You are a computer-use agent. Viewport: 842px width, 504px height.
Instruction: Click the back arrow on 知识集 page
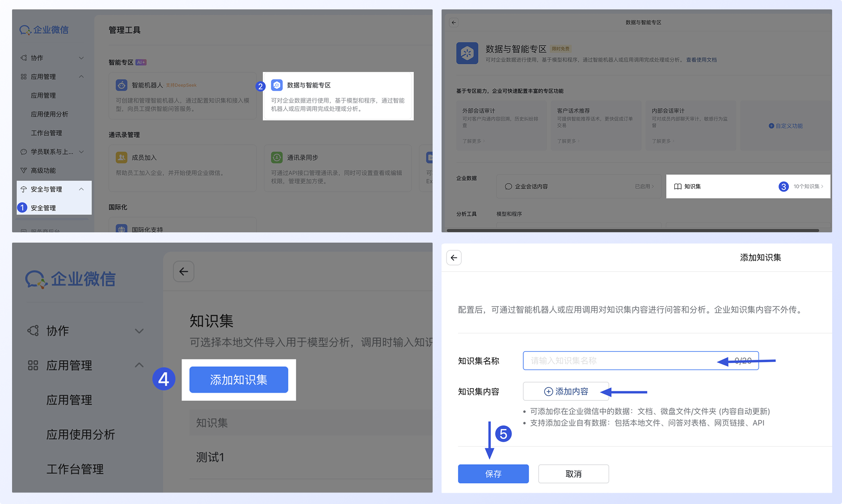[x=184, y=271]
